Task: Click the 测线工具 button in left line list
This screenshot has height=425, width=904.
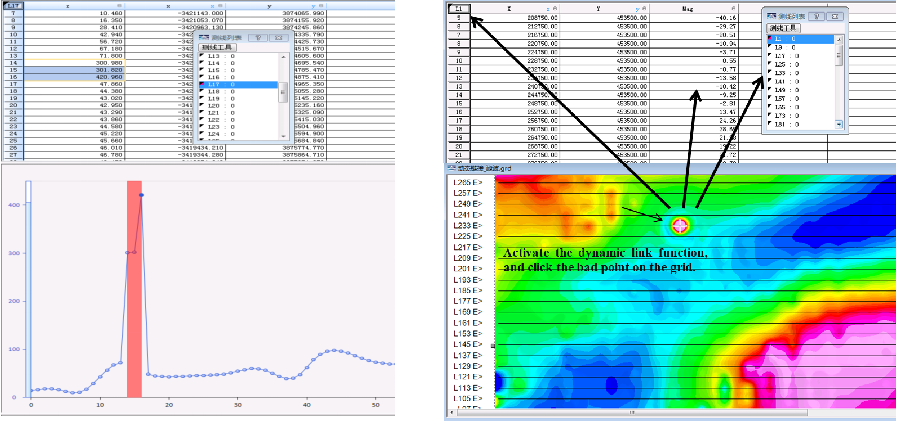Action: (x=217, y=47)
